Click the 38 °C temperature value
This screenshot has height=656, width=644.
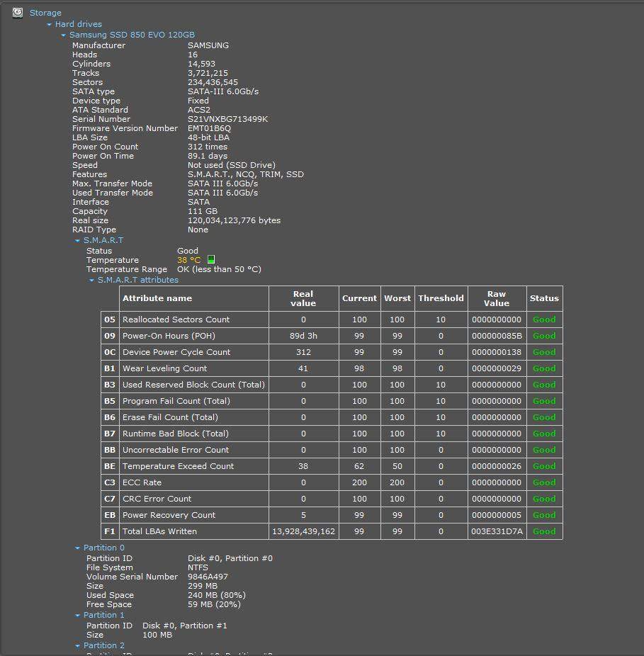click(x=189, y=260)
